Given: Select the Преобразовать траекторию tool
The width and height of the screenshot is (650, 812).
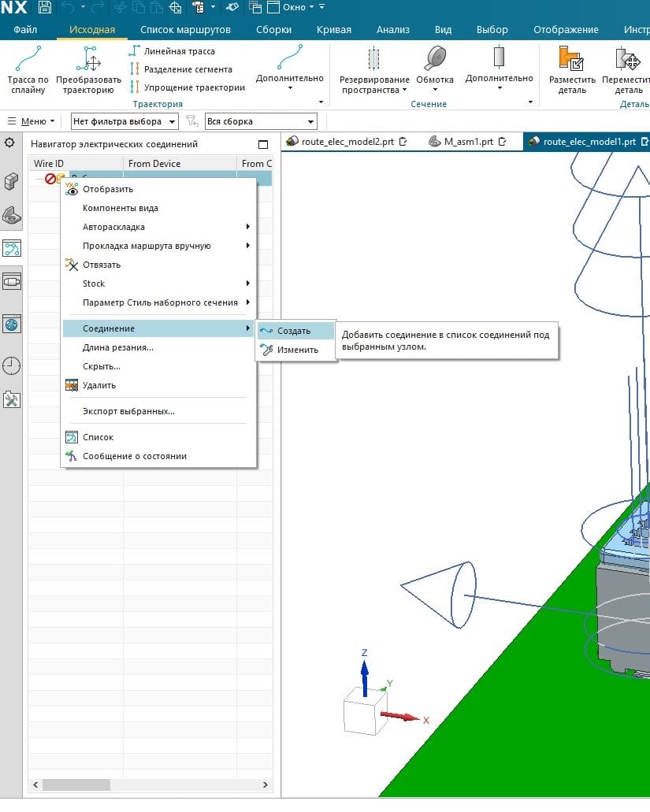Looking at the screenshot, I should [88, 70].
